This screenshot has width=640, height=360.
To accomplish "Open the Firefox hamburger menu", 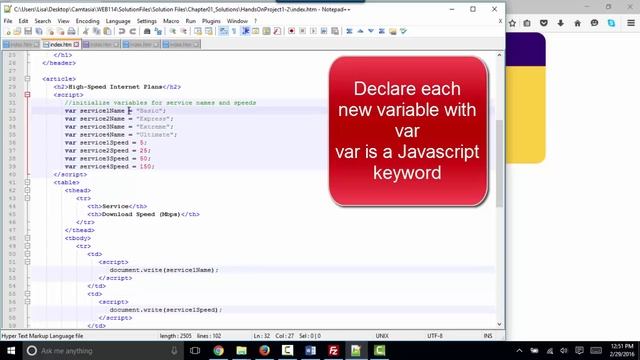I will 631,23.
